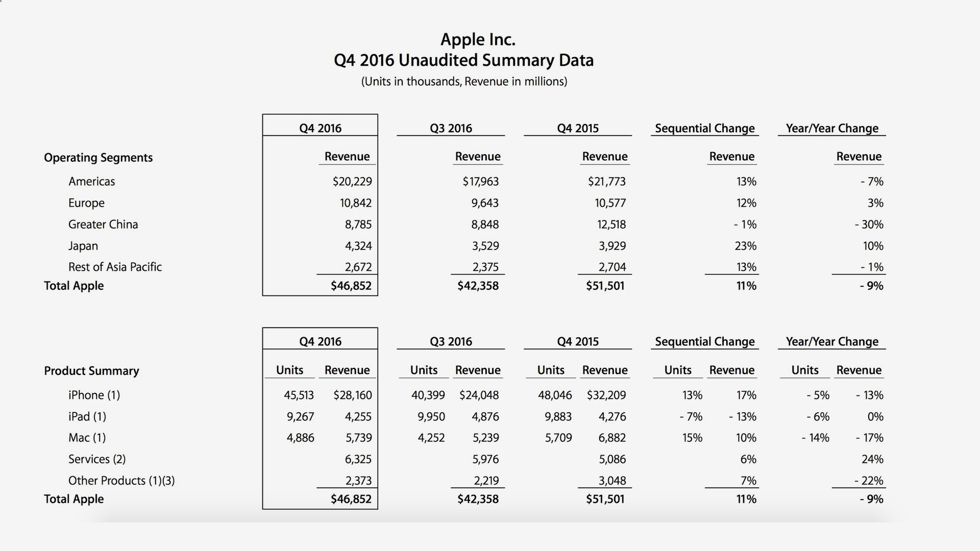
Task: Select Mac Q3 2016 revenue value 5,239
Action: tap(485, 438)
